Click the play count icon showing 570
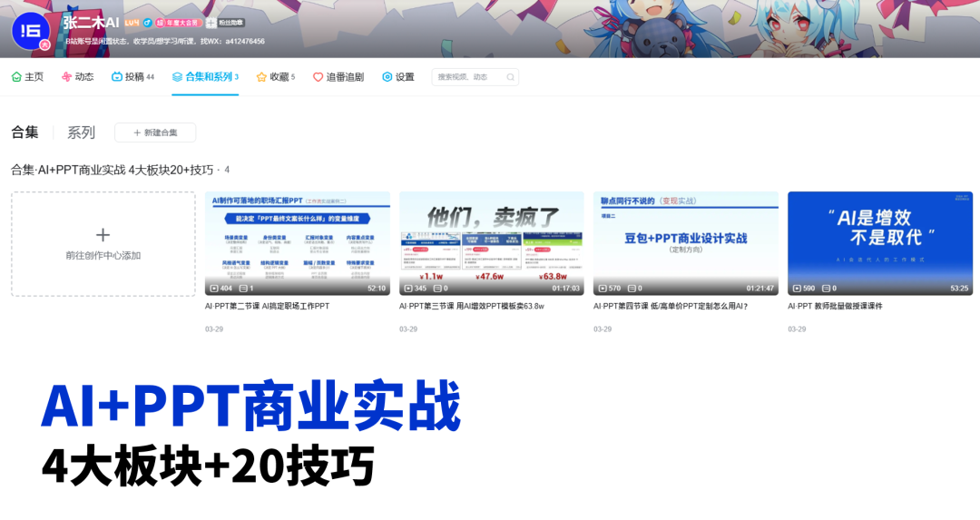The image size is (980, 520). pos(603,288)
